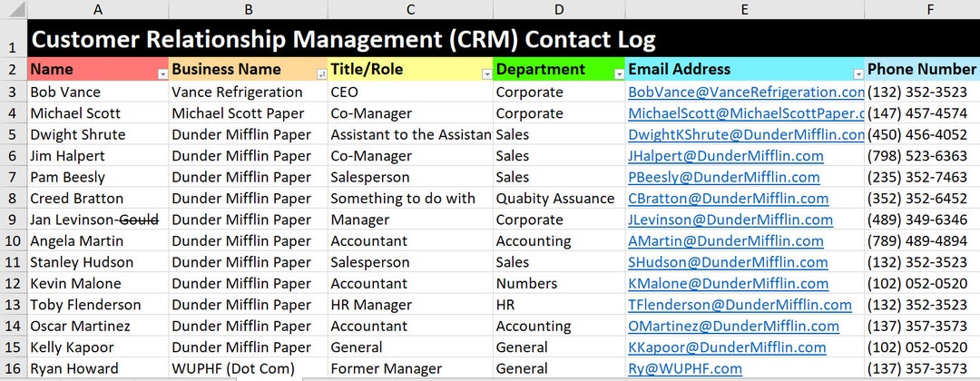The height and width of the screenshot is (381, 980).
Task: Follow the PBeesly@DunderMifflin.com link
Action: click(724, 178)
